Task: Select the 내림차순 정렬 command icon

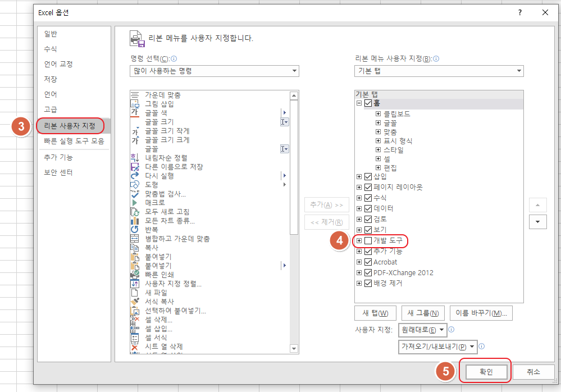Action: click(x=135, y=157)
